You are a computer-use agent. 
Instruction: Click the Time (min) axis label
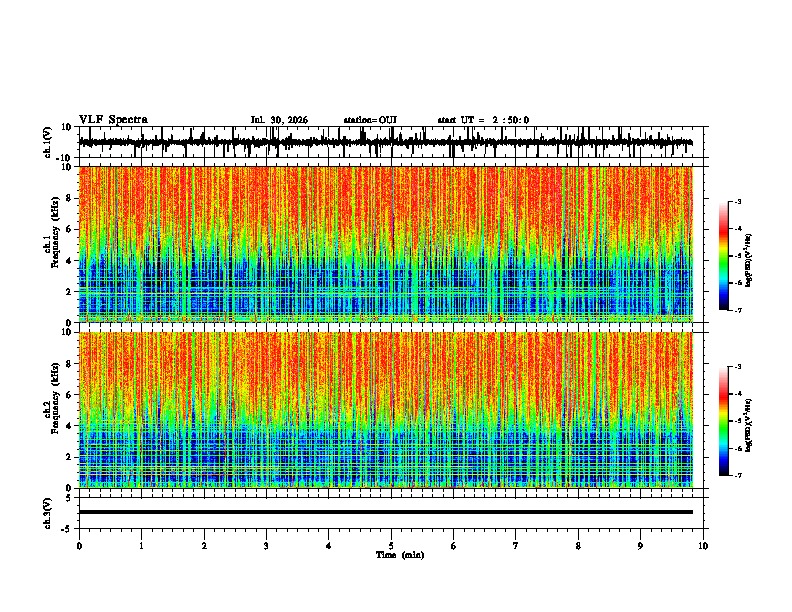(x=400, y=555)
